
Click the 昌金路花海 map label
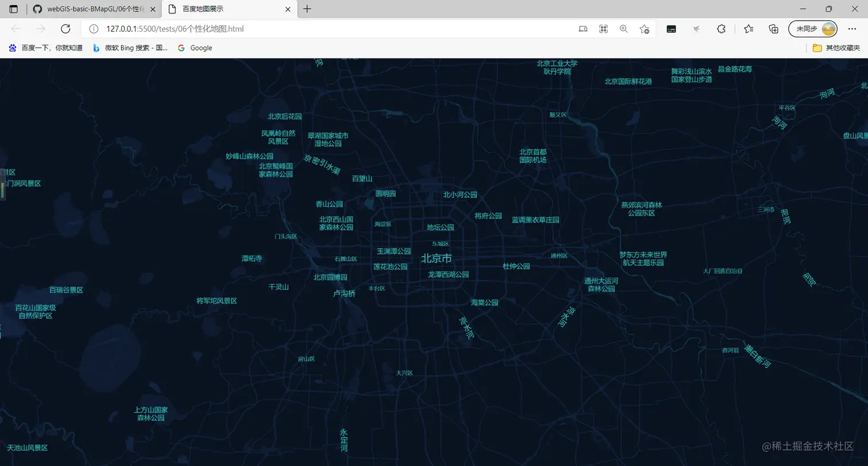pyautogui.click(x=735, y=69)
